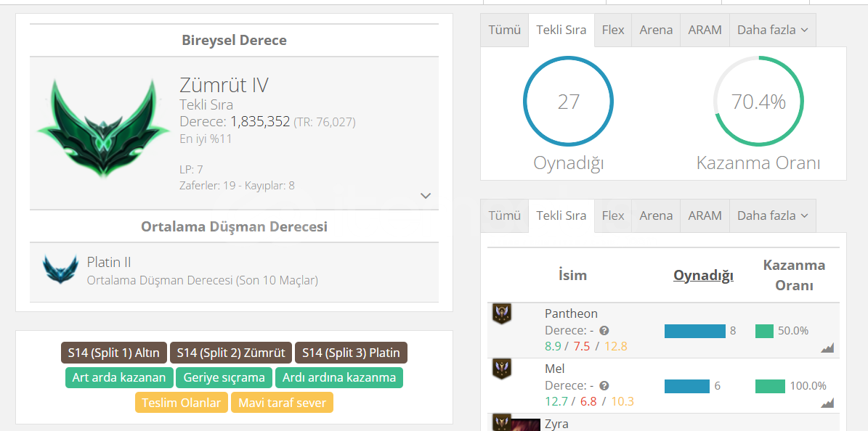This screenshot has height=431, width=868.
Task: Click the En iyi %11 text
Action: pos(206,139)
